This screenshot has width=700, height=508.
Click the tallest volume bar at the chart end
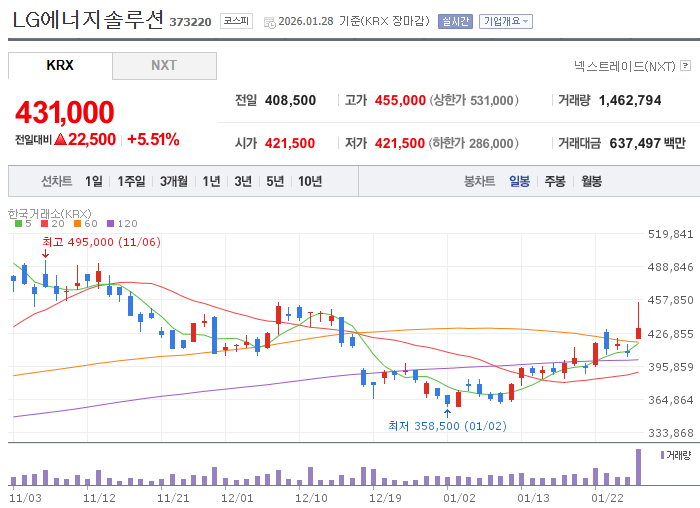[x=638, y=467]
